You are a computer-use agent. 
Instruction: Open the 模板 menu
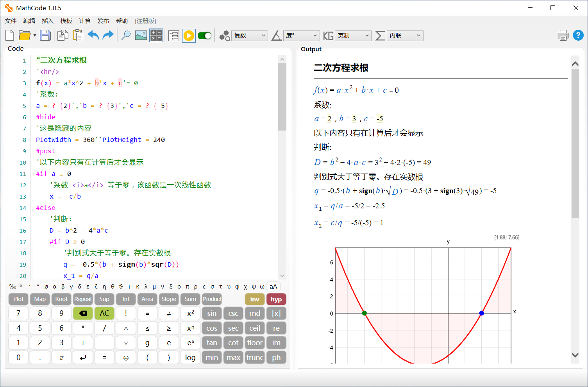click(66, 21)
